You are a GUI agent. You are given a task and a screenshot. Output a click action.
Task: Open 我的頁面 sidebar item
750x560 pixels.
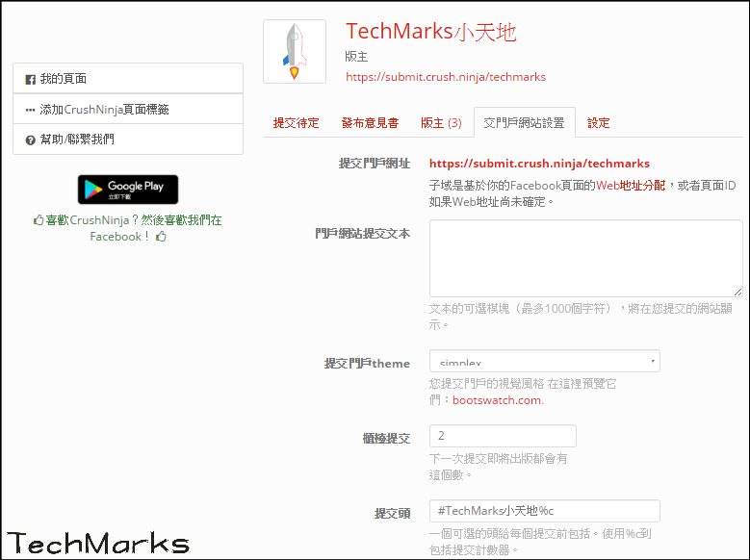pyautogui.click(x=128, y=79)
